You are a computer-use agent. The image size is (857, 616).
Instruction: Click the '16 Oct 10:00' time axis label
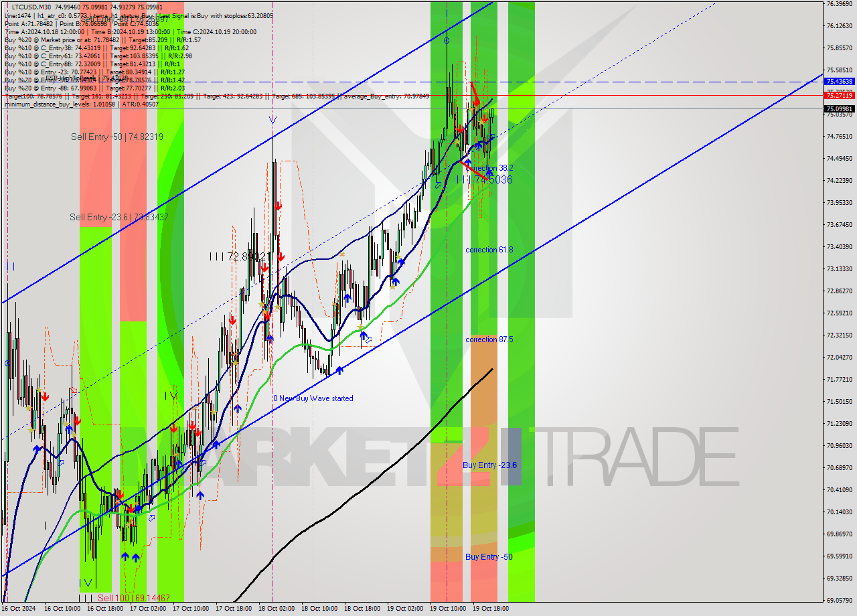tap(62, 609)
